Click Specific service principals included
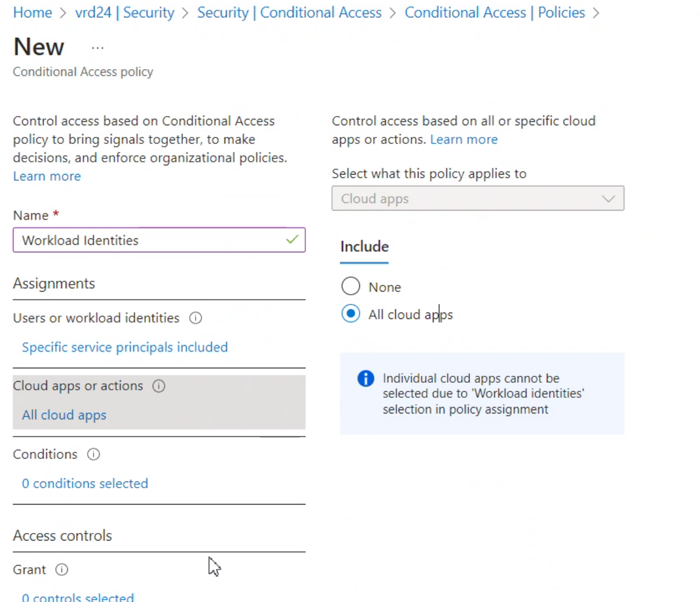Screen dimensions: 700x602 125,347
